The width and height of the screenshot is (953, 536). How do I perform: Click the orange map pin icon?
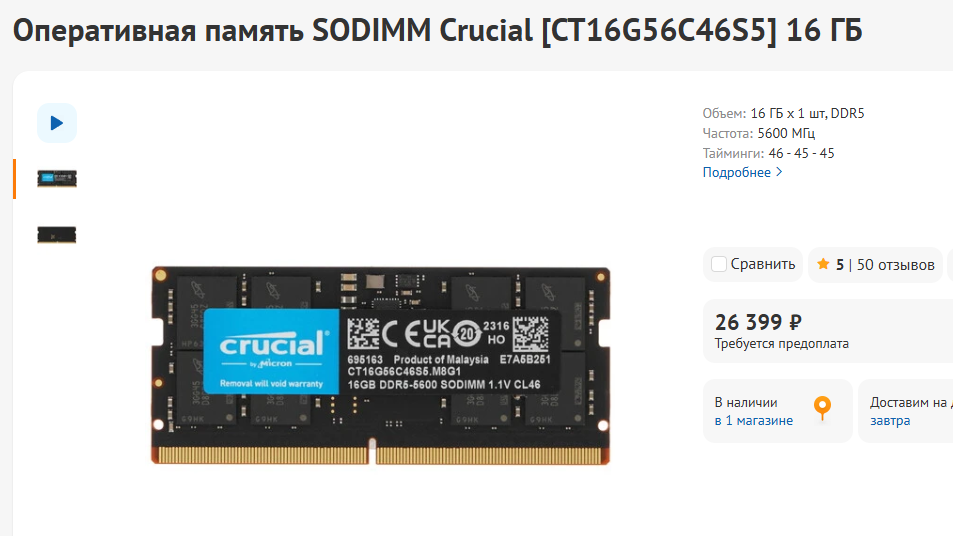[822, 408]
